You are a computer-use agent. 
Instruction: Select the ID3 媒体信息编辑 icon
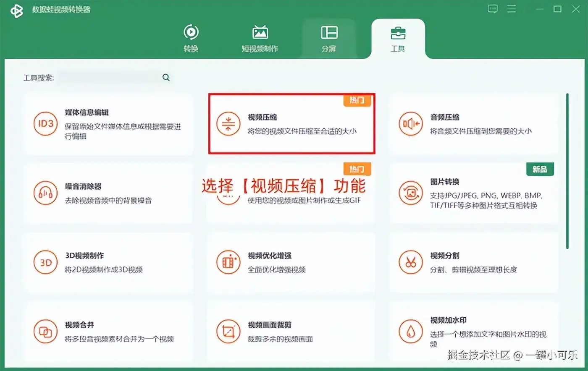[45, 123]
